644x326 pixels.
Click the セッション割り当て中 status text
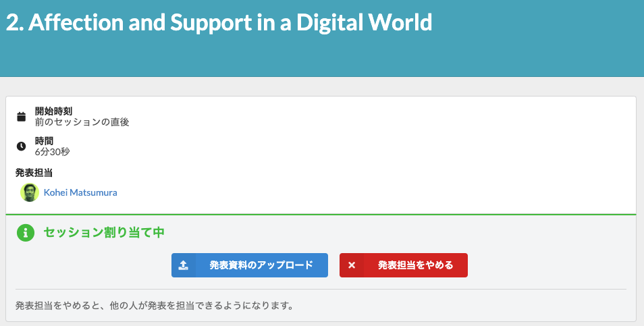104,233
